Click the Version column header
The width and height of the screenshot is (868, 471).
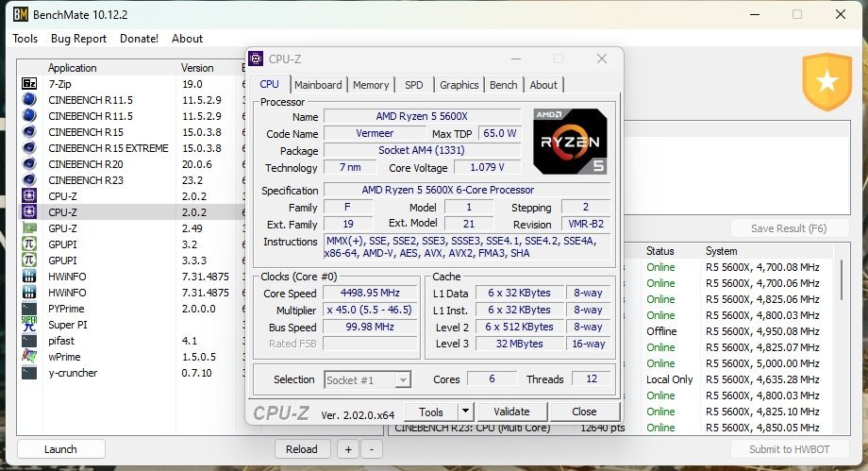point(197,68)
